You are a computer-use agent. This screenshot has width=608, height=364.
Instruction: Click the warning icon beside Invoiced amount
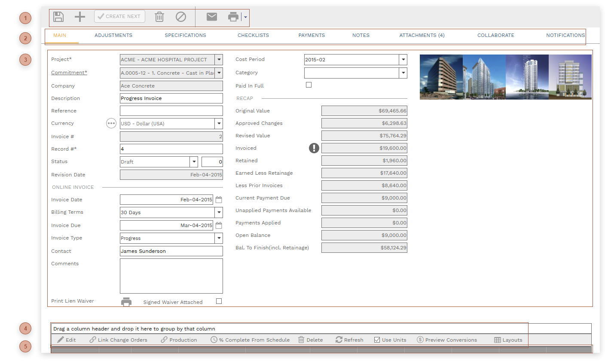[x=314, y=148]
